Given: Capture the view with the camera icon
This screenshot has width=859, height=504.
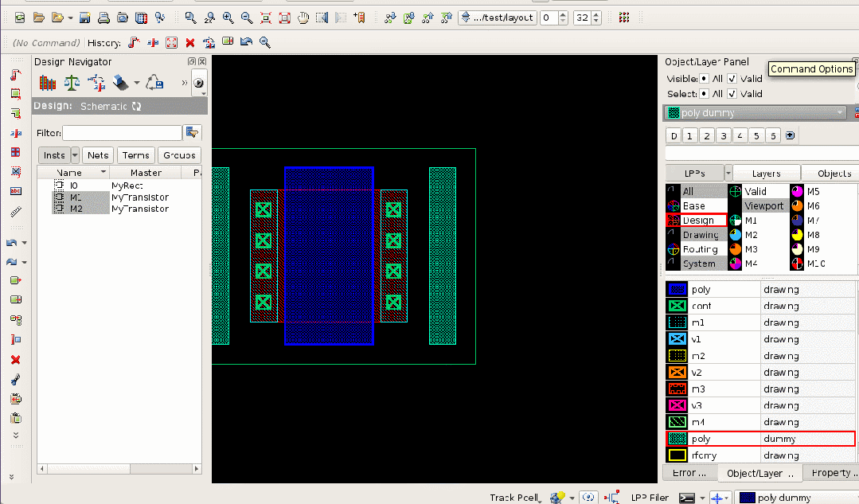Looking at the screenshot, I should pyautogui.click(x=122, y=18).
